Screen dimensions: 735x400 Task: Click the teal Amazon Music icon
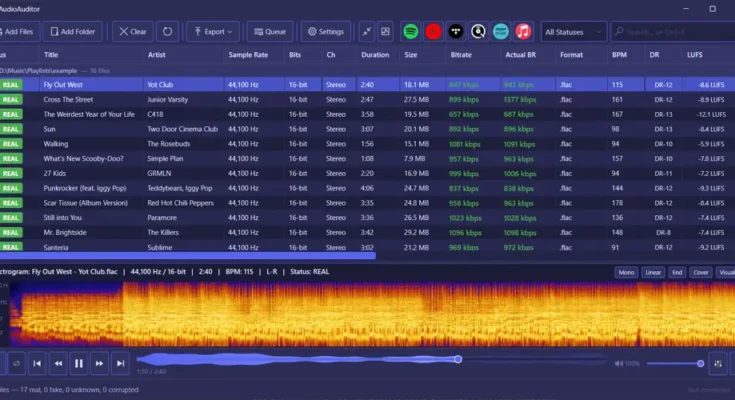point(501,31)
